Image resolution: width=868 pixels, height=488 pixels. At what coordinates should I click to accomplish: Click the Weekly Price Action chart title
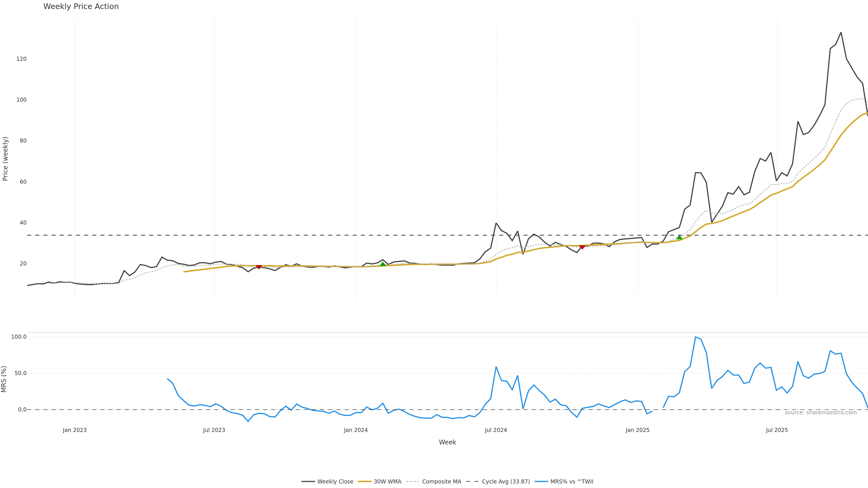coord(81,6)
